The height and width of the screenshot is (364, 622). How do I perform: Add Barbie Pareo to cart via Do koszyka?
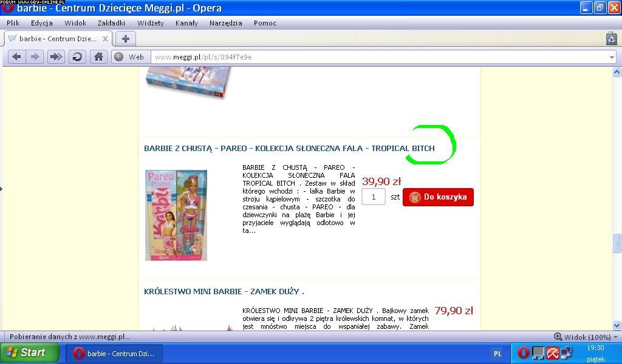tap(438, 197)
